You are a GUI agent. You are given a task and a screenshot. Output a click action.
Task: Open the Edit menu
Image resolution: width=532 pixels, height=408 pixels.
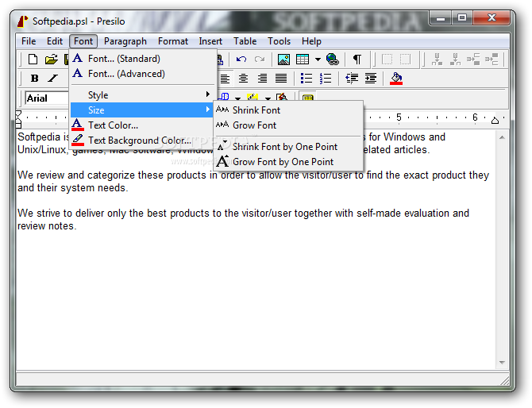point(55,41)
